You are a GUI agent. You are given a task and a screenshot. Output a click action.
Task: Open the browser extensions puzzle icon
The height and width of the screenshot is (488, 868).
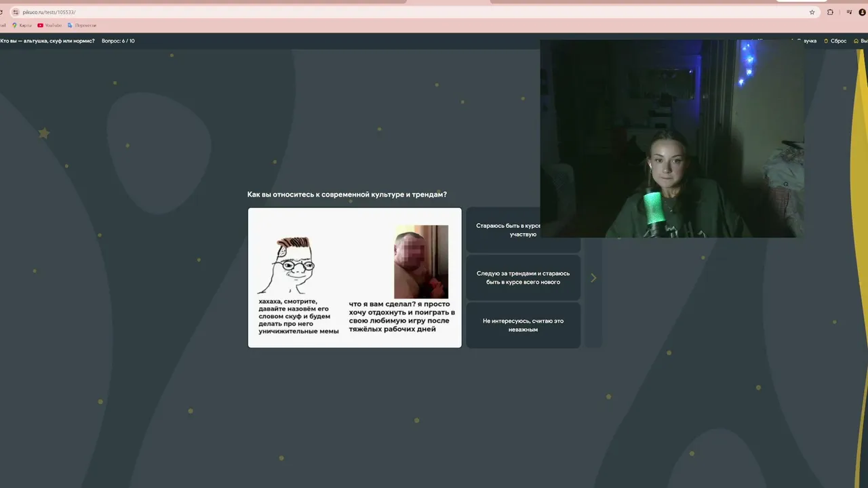click(x=830, y=12)
